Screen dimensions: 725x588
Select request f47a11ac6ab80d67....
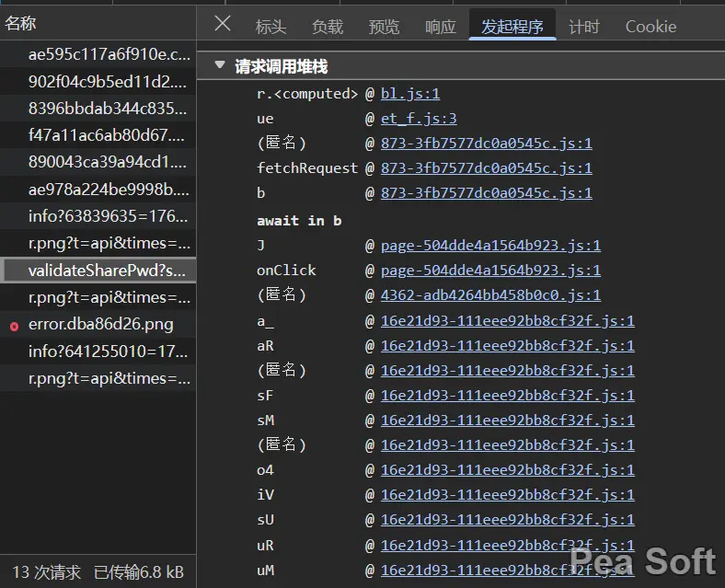tap(98, 135)
